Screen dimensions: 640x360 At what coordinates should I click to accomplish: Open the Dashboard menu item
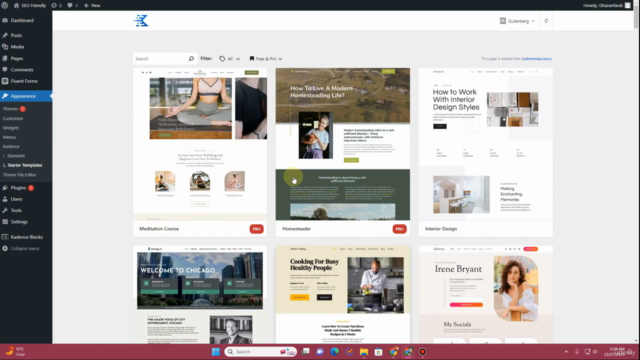pos(22,20)
